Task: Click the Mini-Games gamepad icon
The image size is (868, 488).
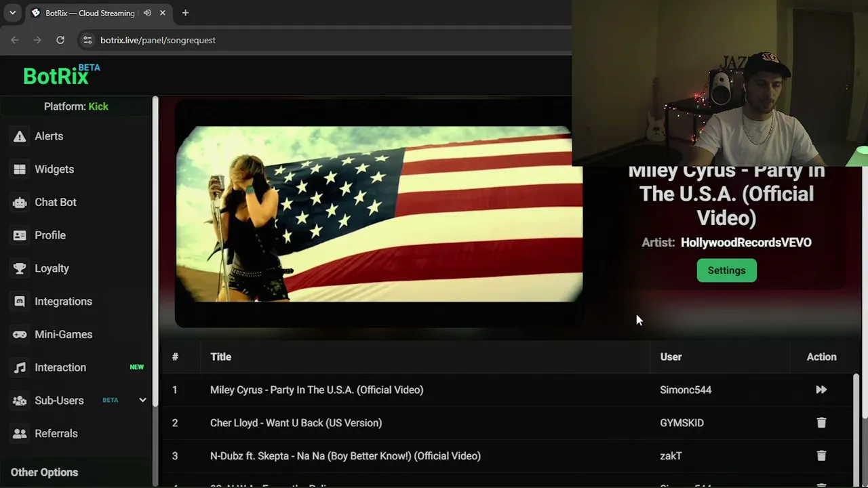Action: coord(20,334)
